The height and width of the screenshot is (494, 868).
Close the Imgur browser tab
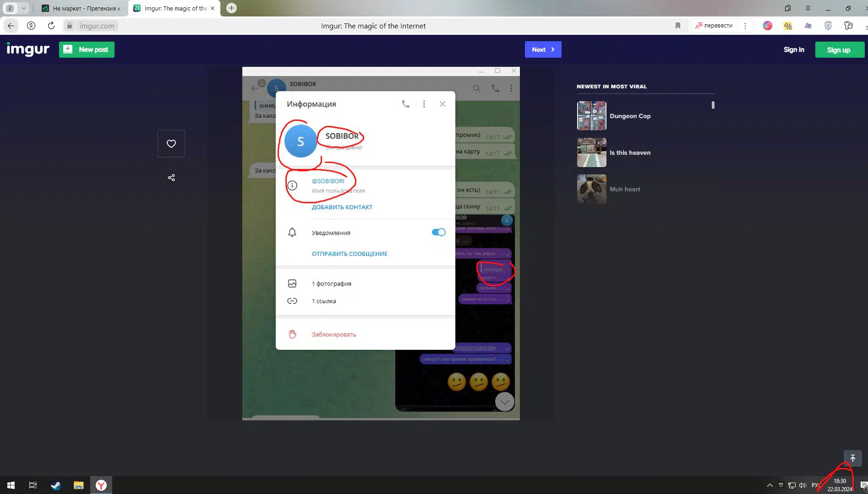213,8
